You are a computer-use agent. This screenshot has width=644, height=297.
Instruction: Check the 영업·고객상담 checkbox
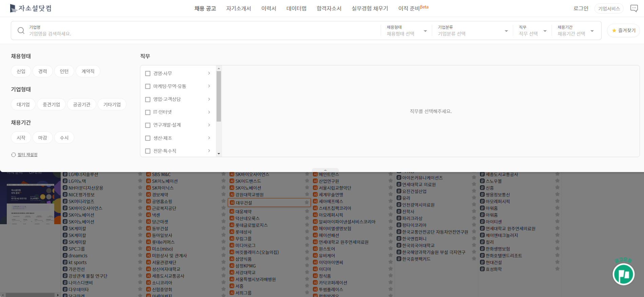coord(148,99)
